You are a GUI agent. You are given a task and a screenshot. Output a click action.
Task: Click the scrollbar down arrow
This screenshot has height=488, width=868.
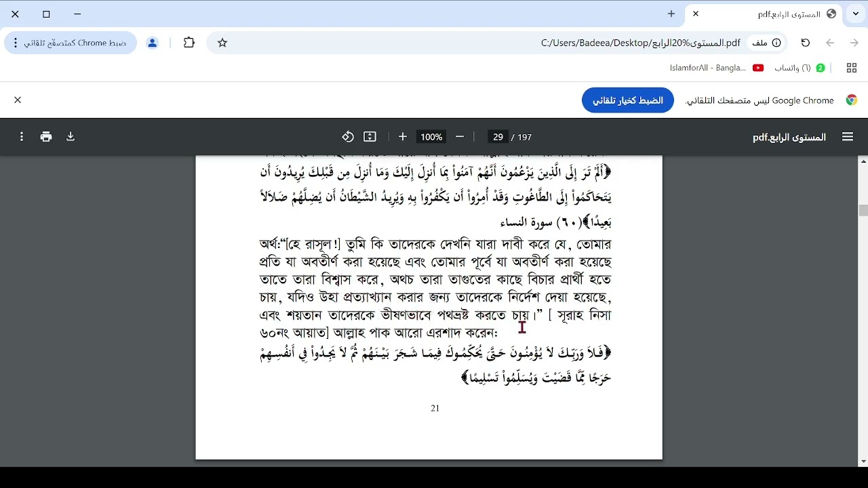tap(863, 462)
